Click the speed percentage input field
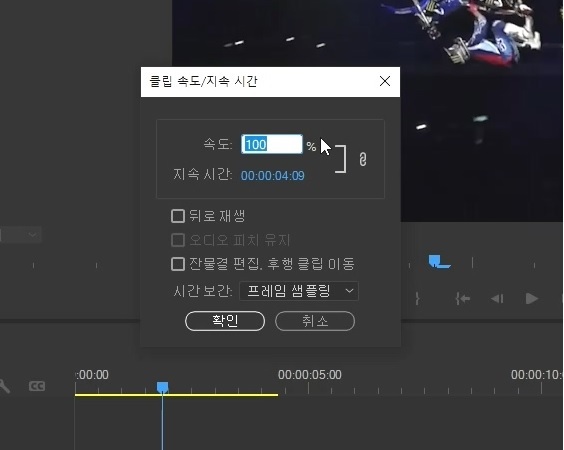Viewport: 564px width, 450px height. point(272,144)
